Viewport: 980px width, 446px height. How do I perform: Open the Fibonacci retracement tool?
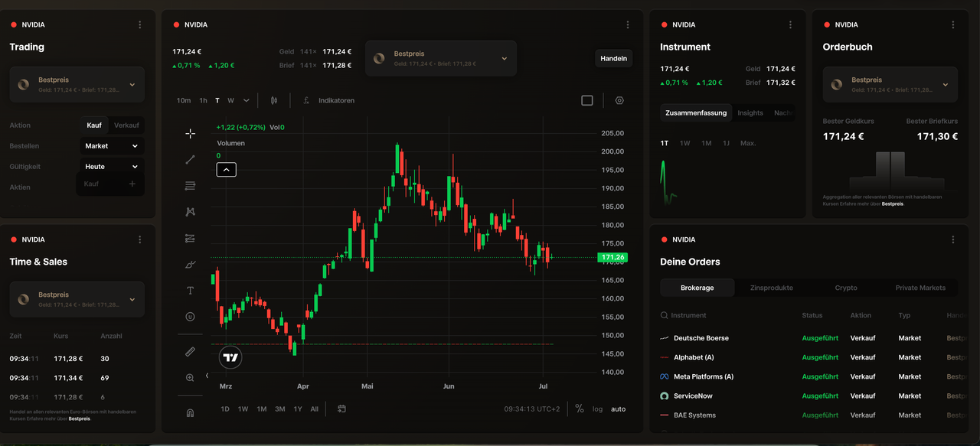[190, 186]
